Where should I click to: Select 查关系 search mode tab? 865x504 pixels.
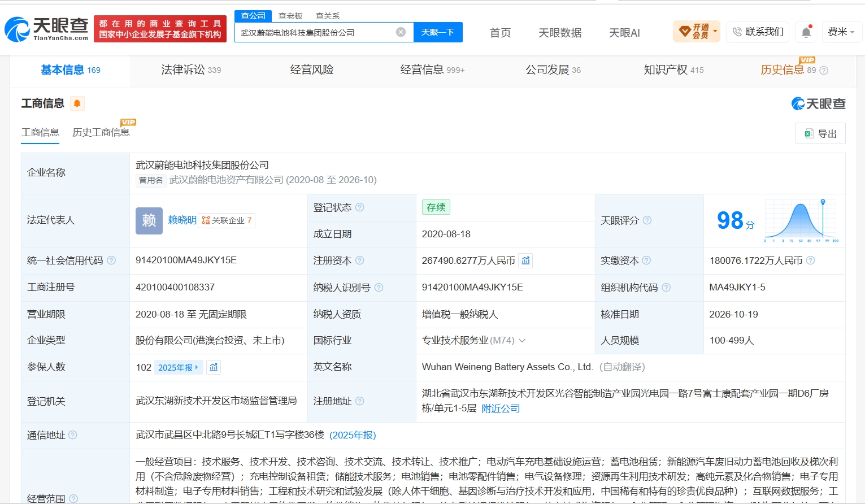coord(327,16)
